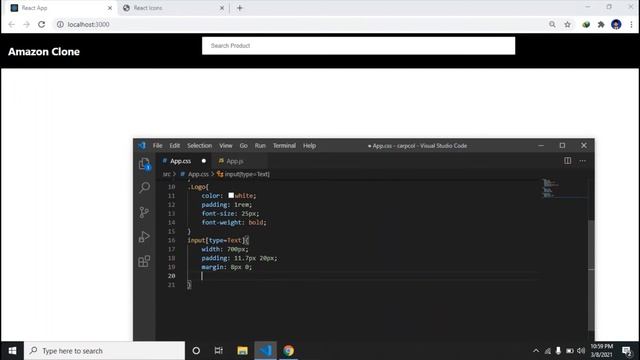Screen dimensions: 640x360
Task: Open the View menu in VS Code
Action: point(226,146)
